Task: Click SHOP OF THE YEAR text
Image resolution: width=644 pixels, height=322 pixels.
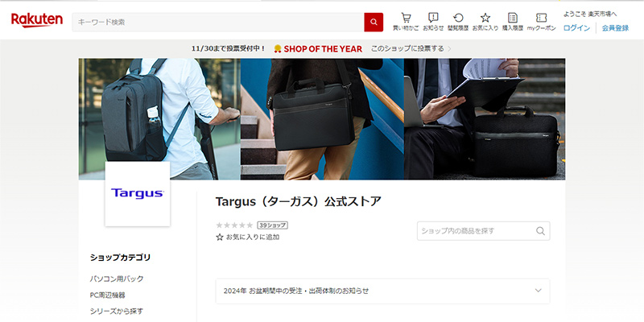Action: click(323, 49)
